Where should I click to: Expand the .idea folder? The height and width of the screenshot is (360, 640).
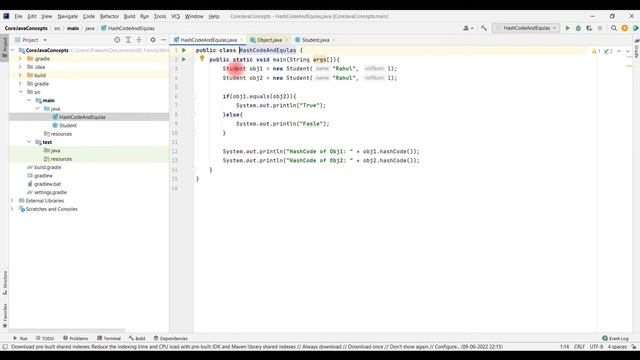pyautogui.click(x=20, y=67)
